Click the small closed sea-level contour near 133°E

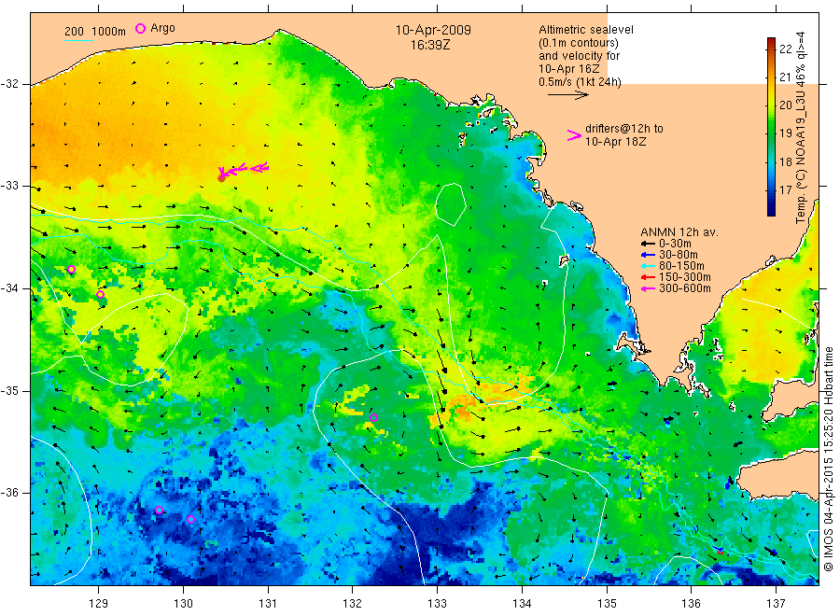[450, 204]
